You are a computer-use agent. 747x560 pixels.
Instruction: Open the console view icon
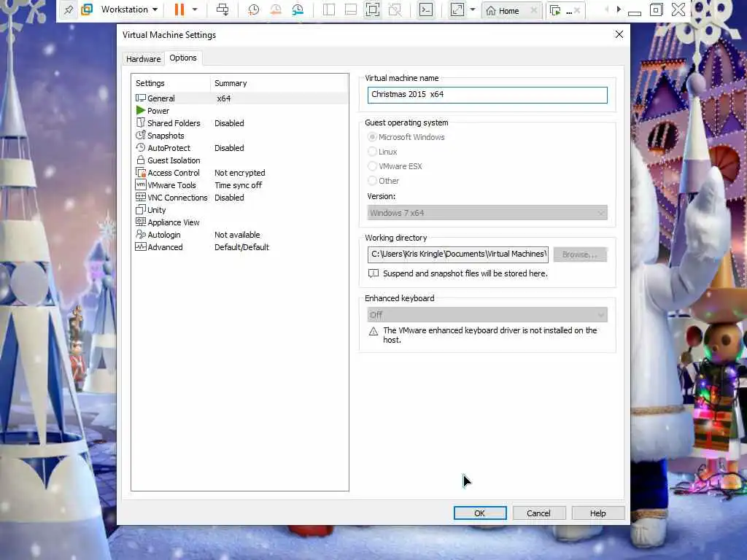point(426,10)
